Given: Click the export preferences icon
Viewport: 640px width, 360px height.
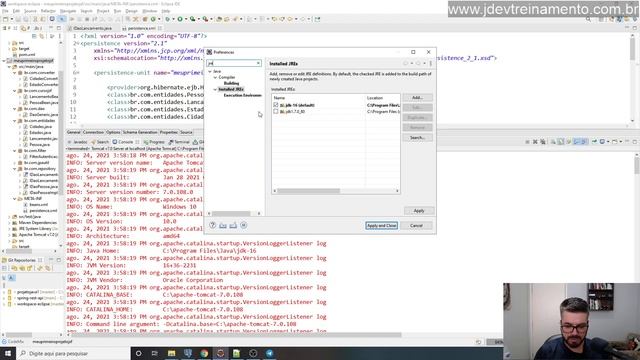Looking at the screenshot, I should [x=233, y=225].
